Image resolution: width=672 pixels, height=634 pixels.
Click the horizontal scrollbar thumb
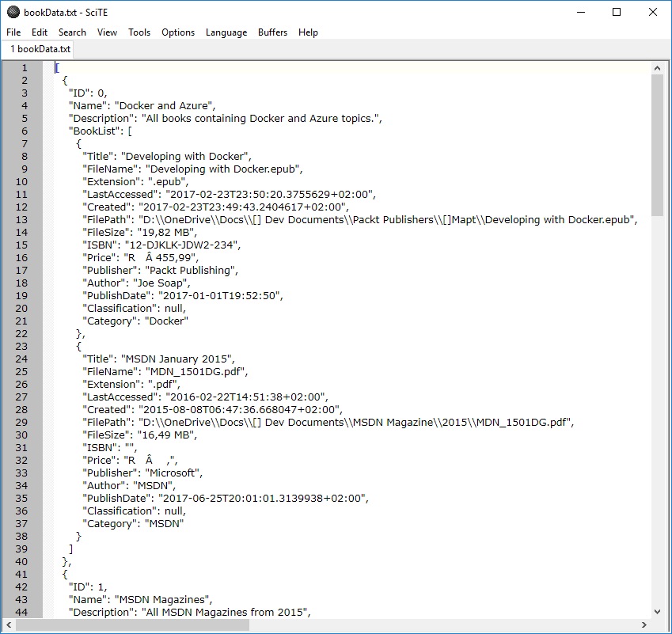(x=132, y=625)
